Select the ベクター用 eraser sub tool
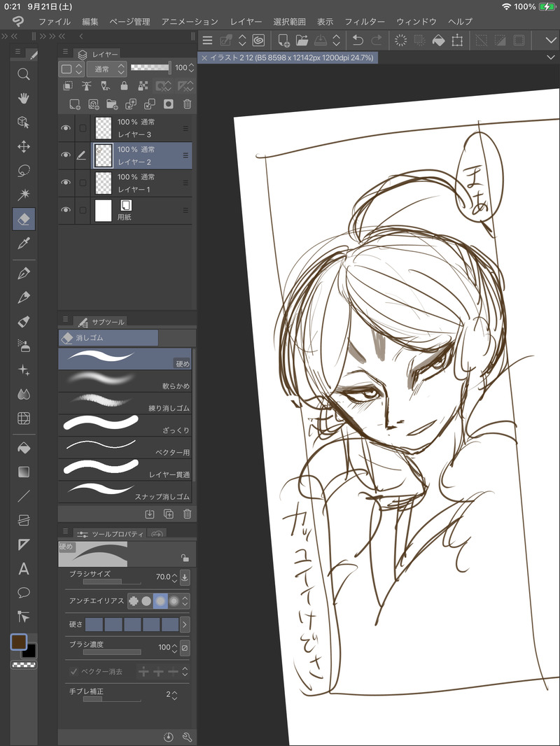The height and width of the screenshot is (746, 560). [125, 448]
